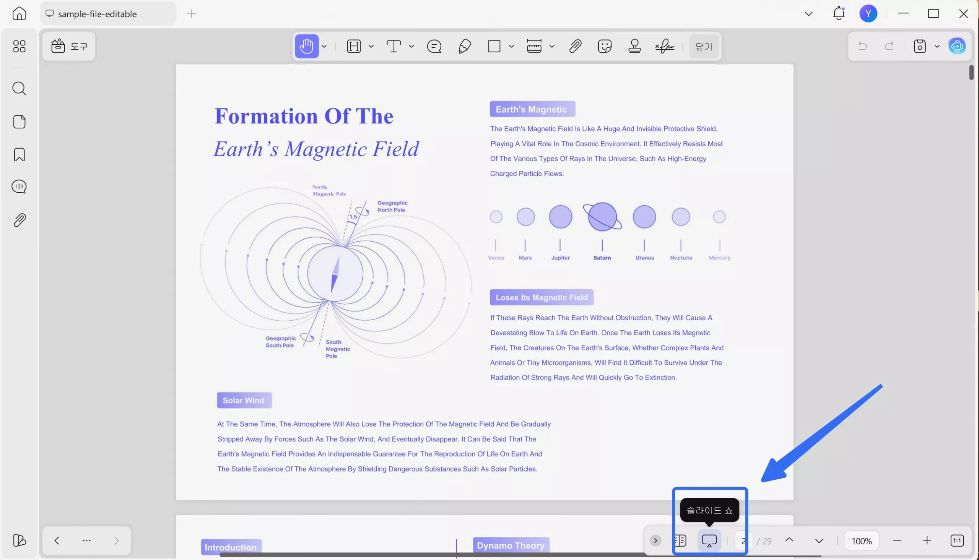The height and width of the screenshot is (560, 979).
Task: Open the signature tool
Action: click(x=665, y=46)
